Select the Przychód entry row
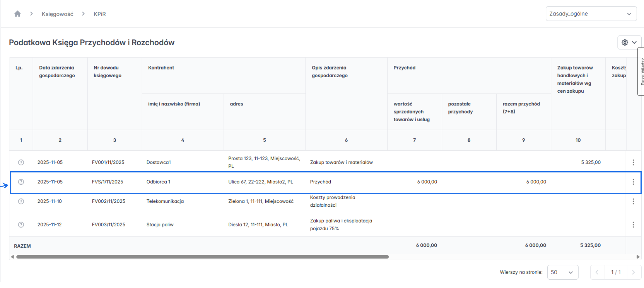Viewport: 644px width, 288px height. pyautogui.click(x=320, y=182)
